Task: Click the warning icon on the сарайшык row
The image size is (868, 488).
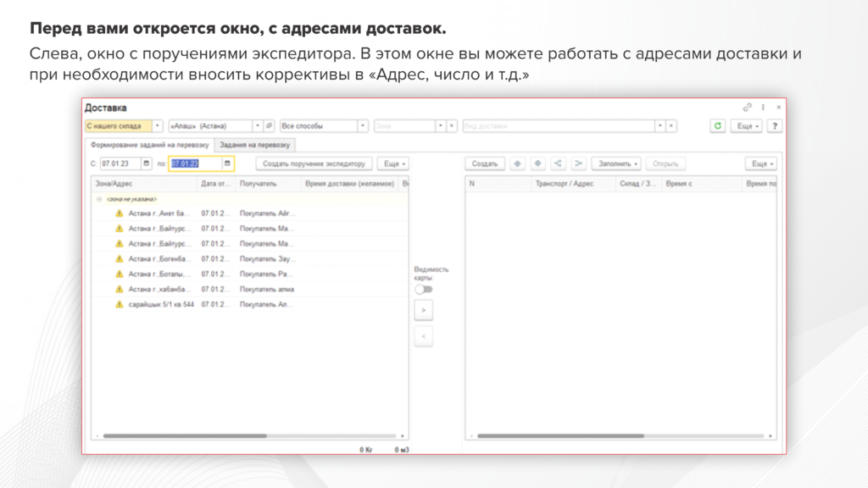Action: point(119,304)
